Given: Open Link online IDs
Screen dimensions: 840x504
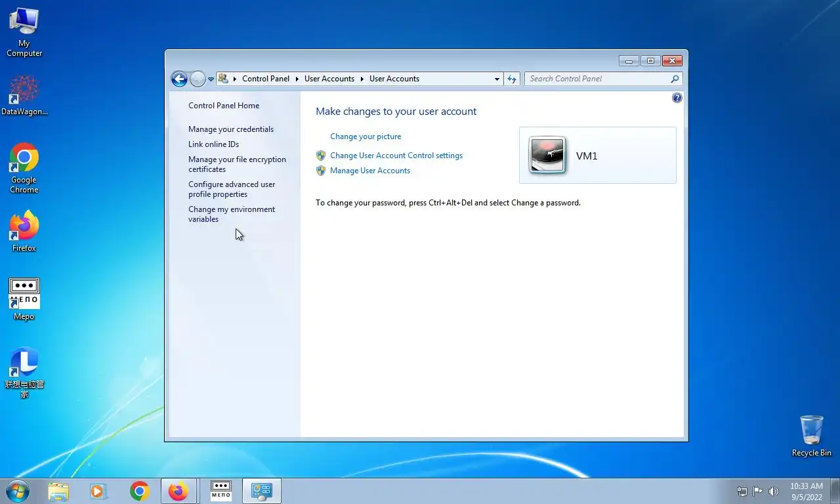Looking at the screenshot, I should tap(214, 144).
